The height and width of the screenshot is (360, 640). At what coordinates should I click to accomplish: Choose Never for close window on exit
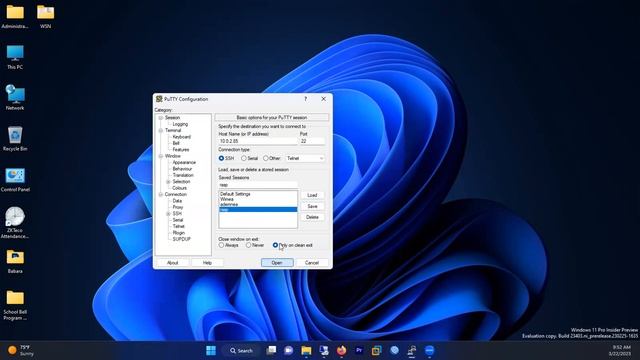248,245
